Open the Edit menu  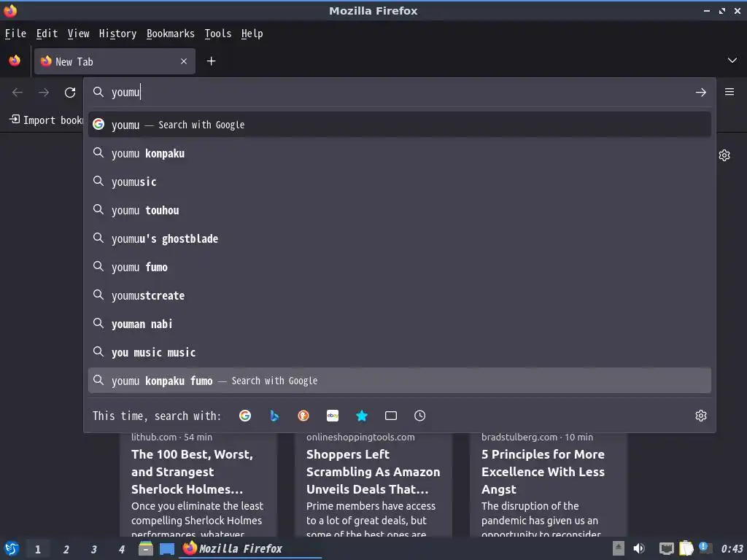(x=47, y=34)
